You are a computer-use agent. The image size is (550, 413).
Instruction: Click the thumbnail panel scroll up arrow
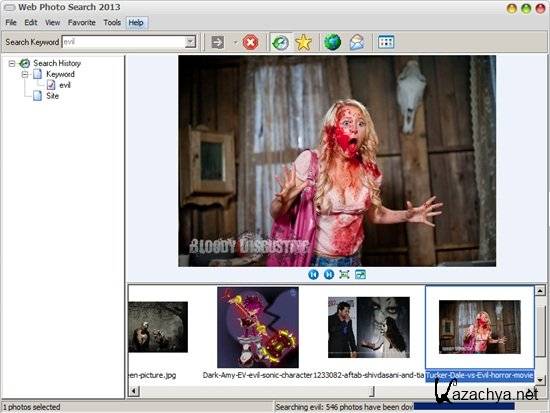pyautogui.click(x=540, y=291)
